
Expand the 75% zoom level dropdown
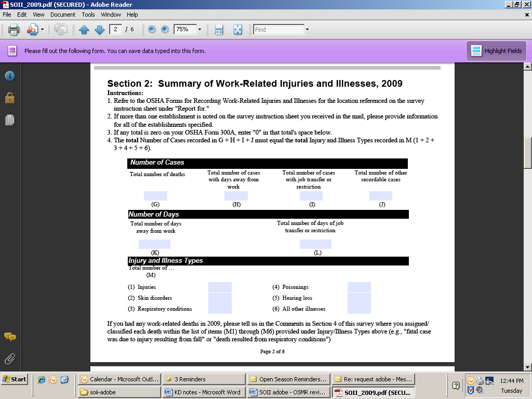(199, 30)
